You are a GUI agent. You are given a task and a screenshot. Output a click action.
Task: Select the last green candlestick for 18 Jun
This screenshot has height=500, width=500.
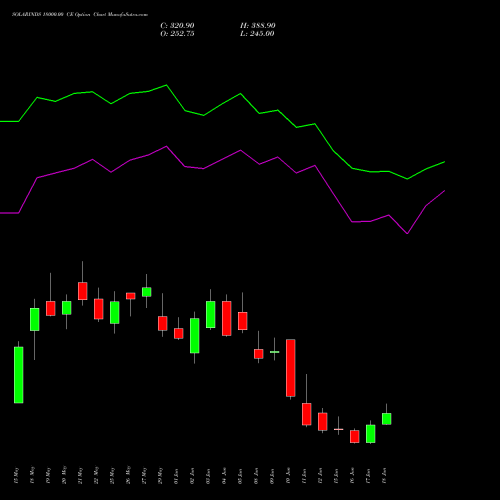(x=387, y=419)
